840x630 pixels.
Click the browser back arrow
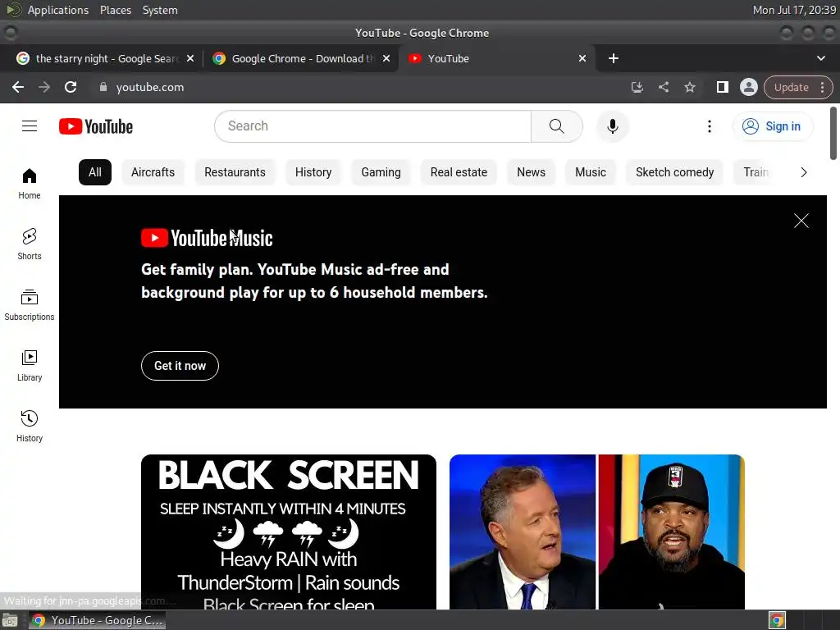point(18,87)
